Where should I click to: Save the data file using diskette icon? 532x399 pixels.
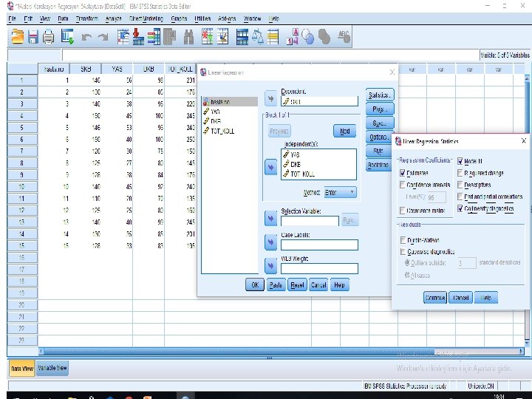point(33,37)
